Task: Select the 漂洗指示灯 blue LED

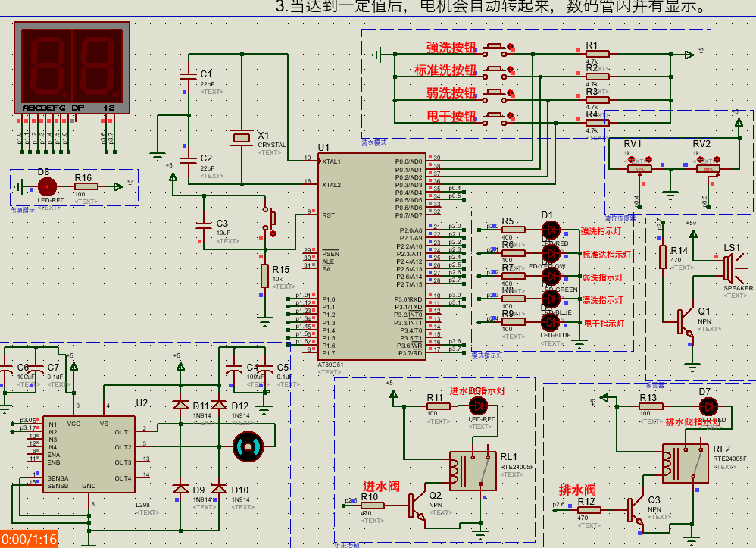Action: click(x=551, y=299)
